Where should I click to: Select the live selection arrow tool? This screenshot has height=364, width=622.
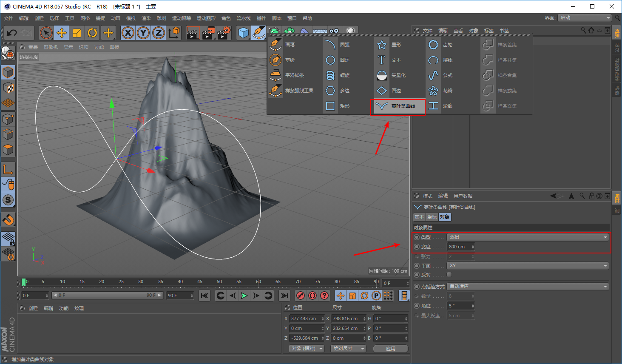(46, 33)
